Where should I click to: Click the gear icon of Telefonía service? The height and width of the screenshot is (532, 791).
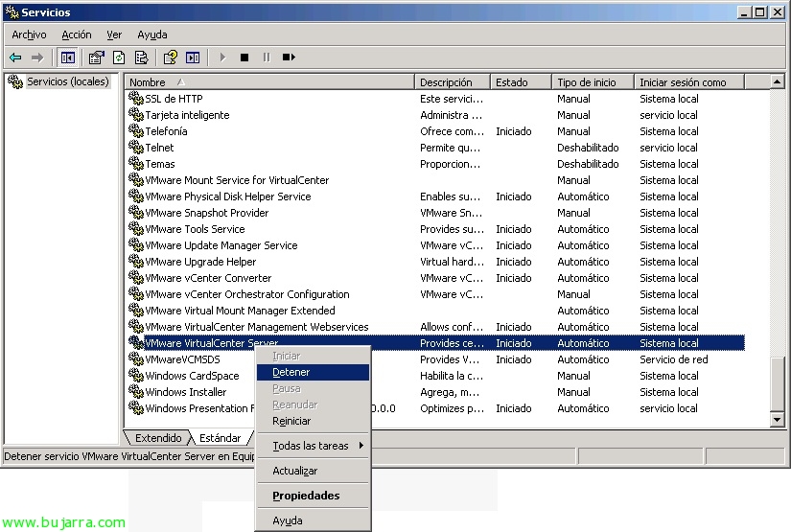tap(136, 130)
